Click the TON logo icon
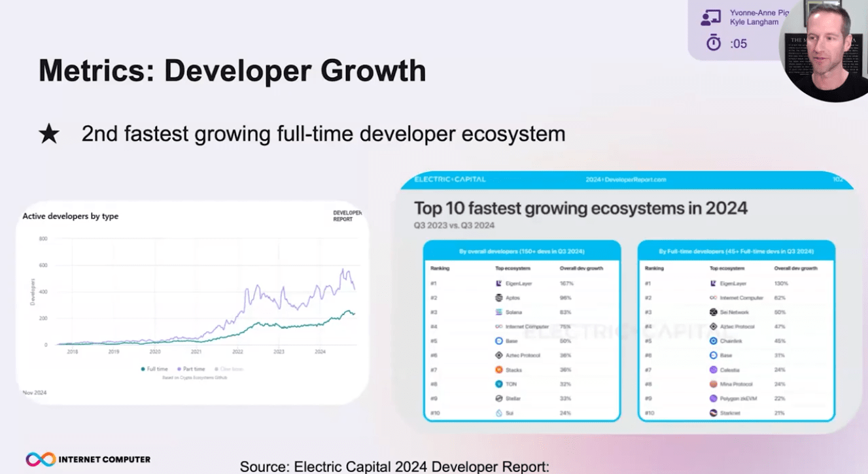The width and height of the screenshot is (868, 474). (x=499, y=384)
